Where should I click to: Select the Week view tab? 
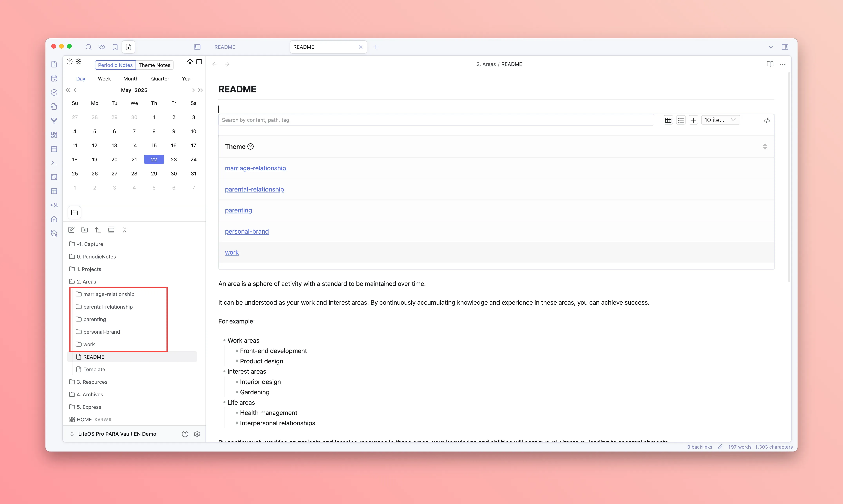tap(104, 79)
